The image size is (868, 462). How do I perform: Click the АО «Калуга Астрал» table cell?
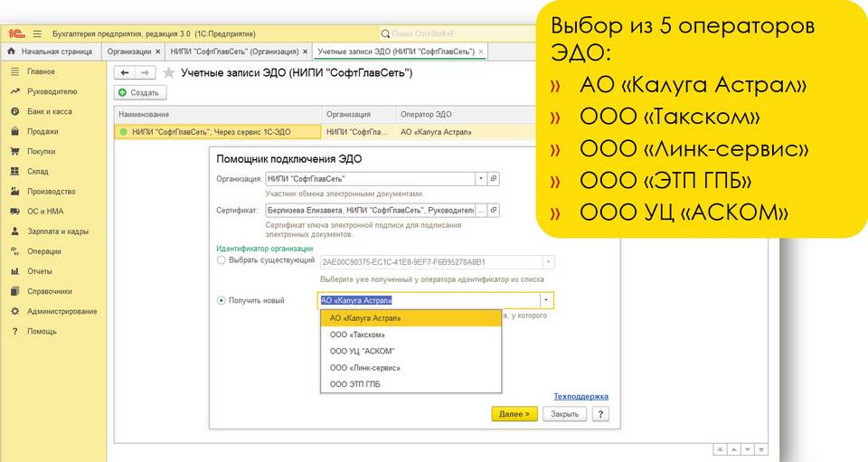[x=467, y=132]
